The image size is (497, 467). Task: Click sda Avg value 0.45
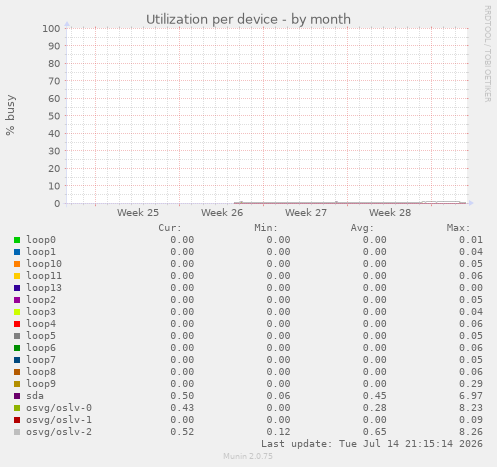[x=375, y=396]
